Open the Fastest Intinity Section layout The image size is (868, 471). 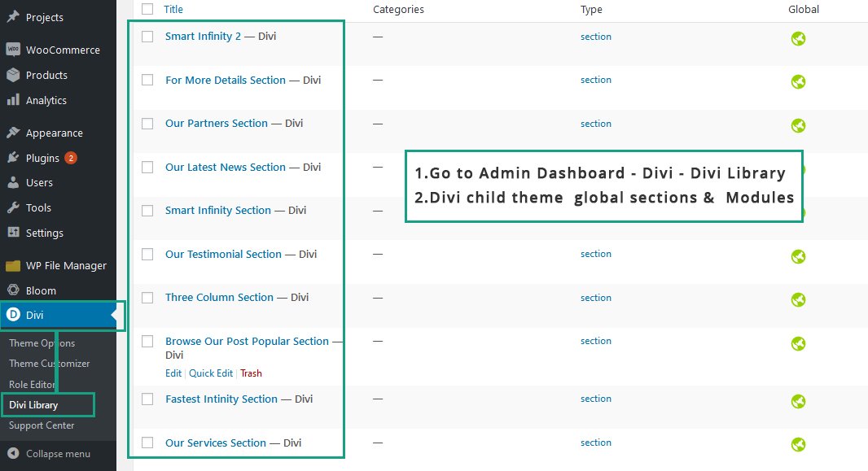(x=221, y=399)
